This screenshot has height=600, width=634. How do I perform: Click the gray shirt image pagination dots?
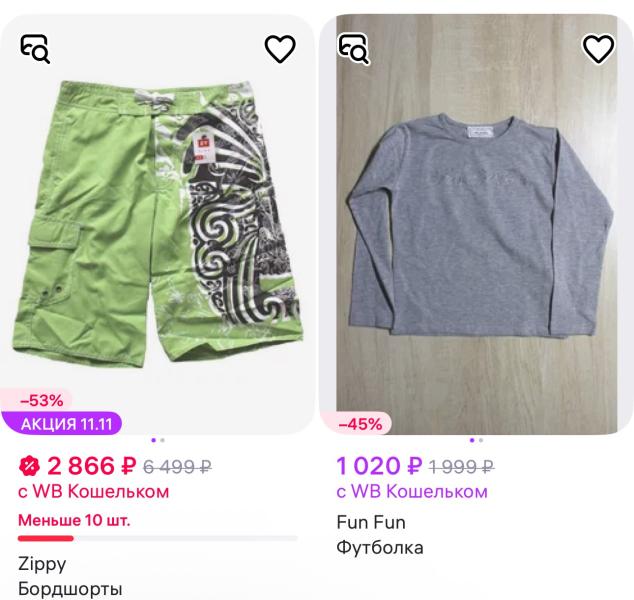pyautogui.click(x=476, y=440)
